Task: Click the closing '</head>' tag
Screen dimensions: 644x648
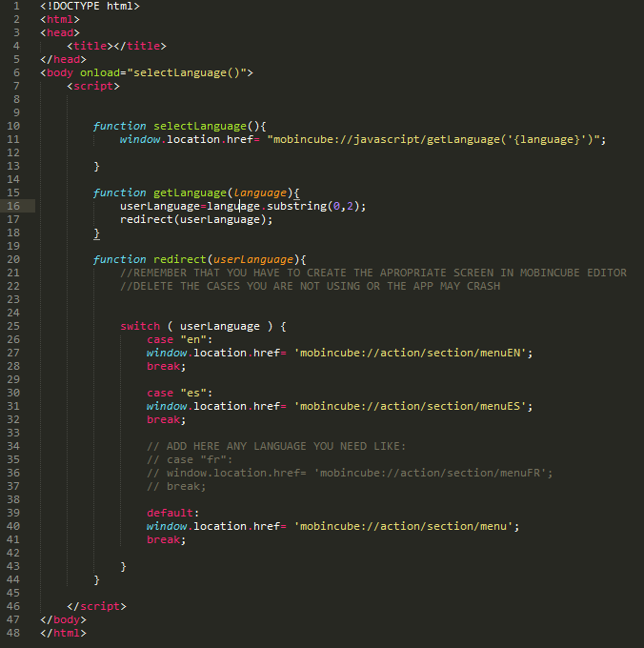Action: 63,59
